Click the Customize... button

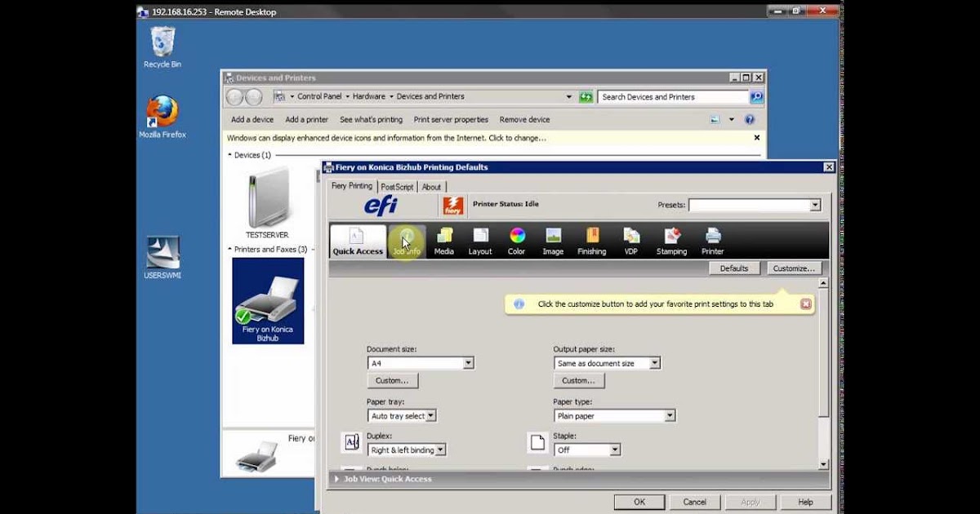(x=794, y=268)
